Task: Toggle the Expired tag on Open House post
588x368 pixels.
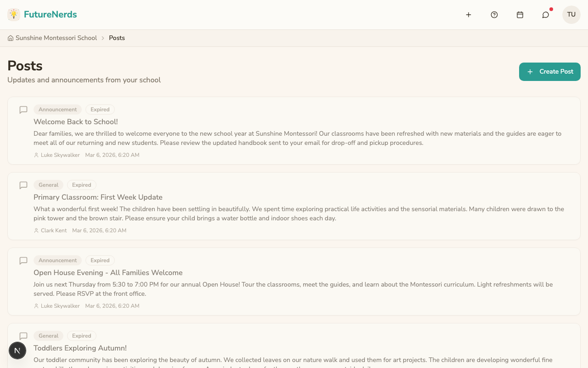Action: 100,260
